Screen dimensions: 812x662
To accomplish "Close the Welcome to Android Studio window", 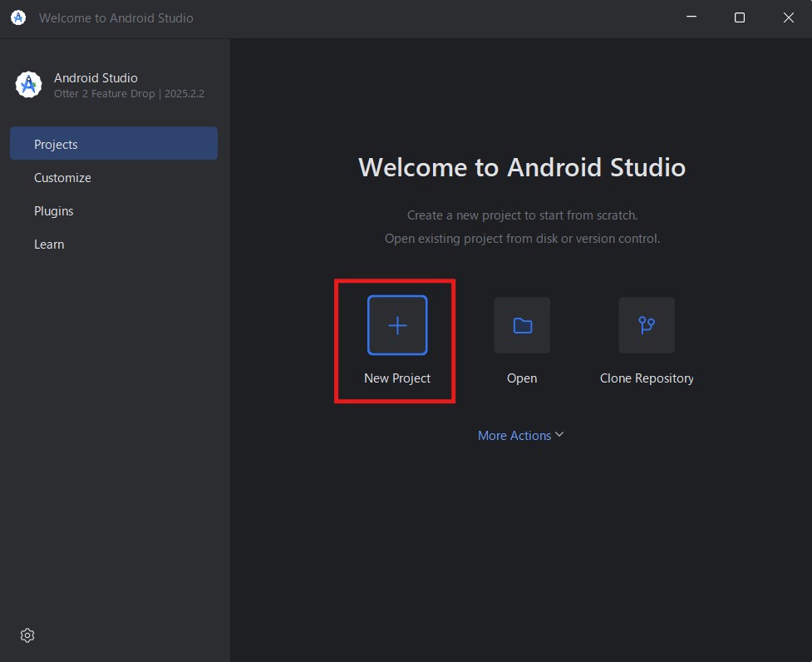I will (x=788, y=17).
